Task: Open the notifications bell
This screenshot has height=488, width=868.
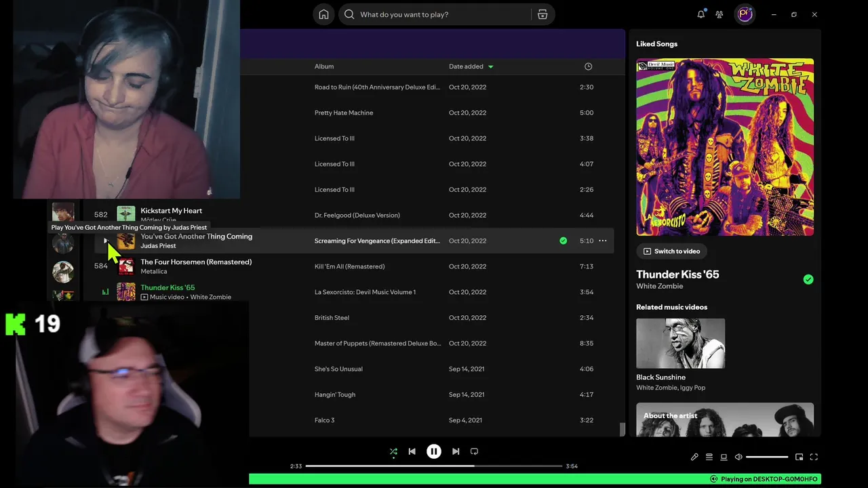Action: (x=701, y=14)
